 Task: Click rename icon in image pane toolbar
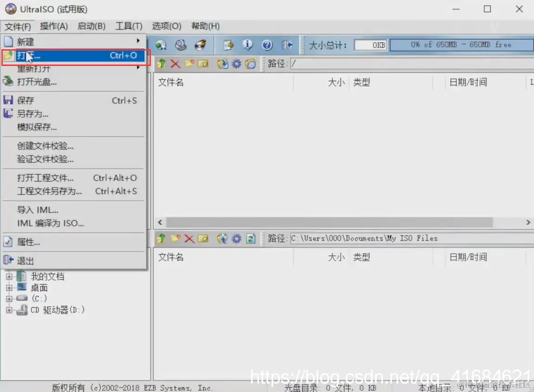(203, 64)
